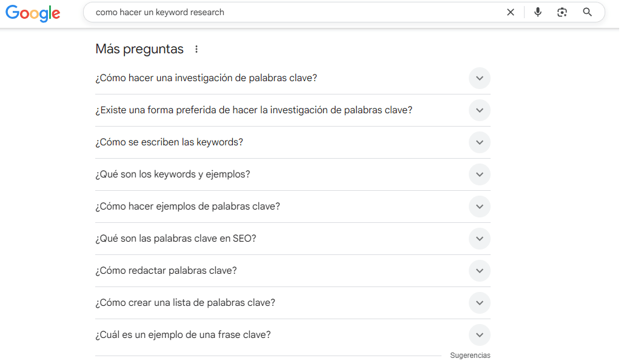The width and height of the screenshot is (621, 364).
Task: Click question text '¿Cómo hacer una investigación de palabras clave?'
Action: coord(206,78)
